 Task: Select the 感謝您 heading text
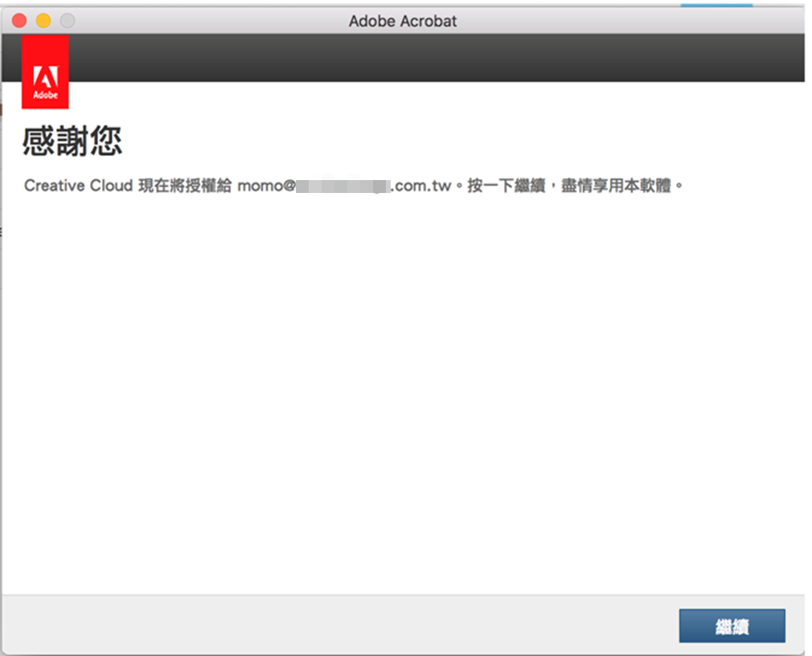pyautogui.click(x=72, y=141)
